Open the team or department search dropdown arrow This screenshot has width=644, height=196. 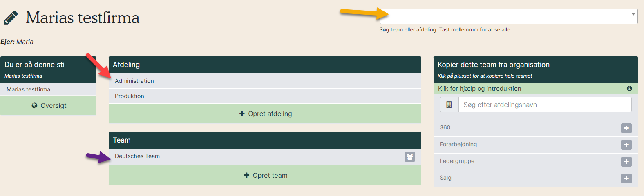pos(633,15)
